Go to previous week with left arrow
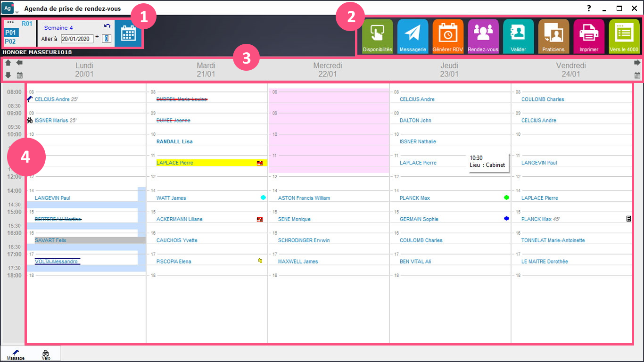The height and width of the screenshot is (362, 644). tap(19, 63)
